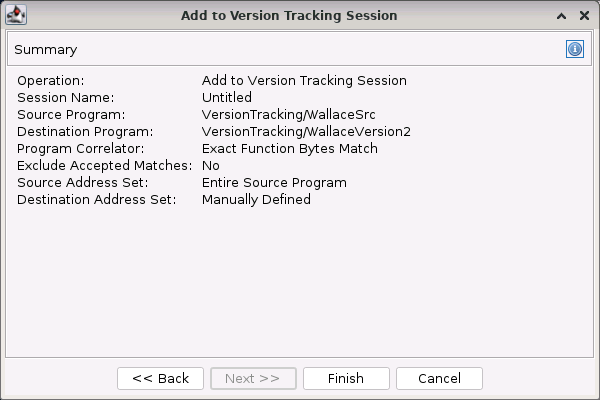
Task: Click the Untitled session name value
Action: (x=227, y=97)
